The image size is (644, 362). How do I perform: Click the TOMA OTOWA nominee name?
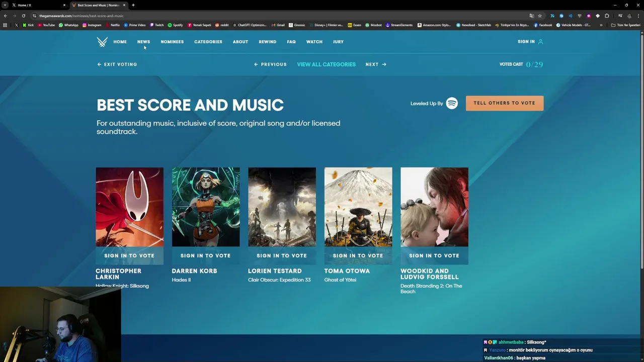[x=347, y=271]
